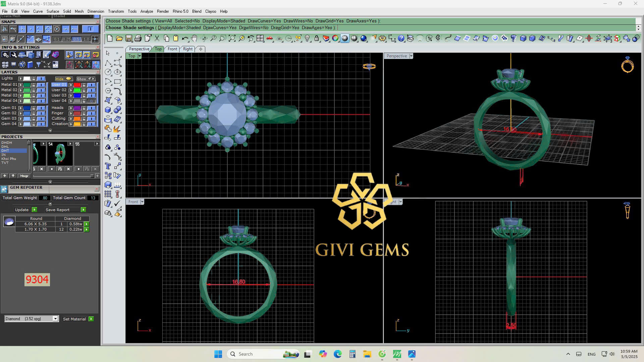Click the Paste clipboard icon
Viewport: 644px width, 362px height.
click(176, 39)
